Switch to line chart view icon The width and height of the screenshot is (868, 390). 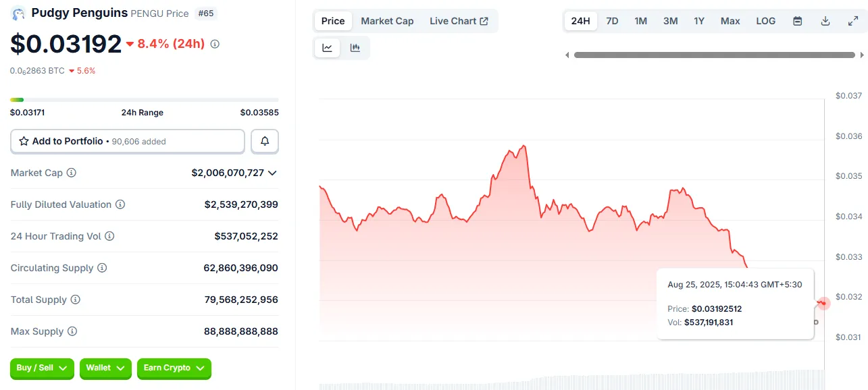pos(328,48)
